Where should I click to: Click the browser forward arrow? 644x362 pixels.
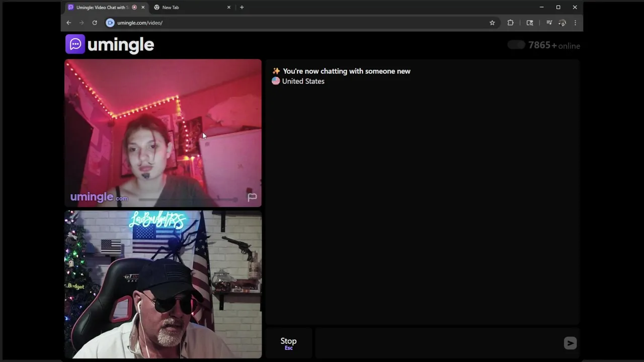[82, 23]
